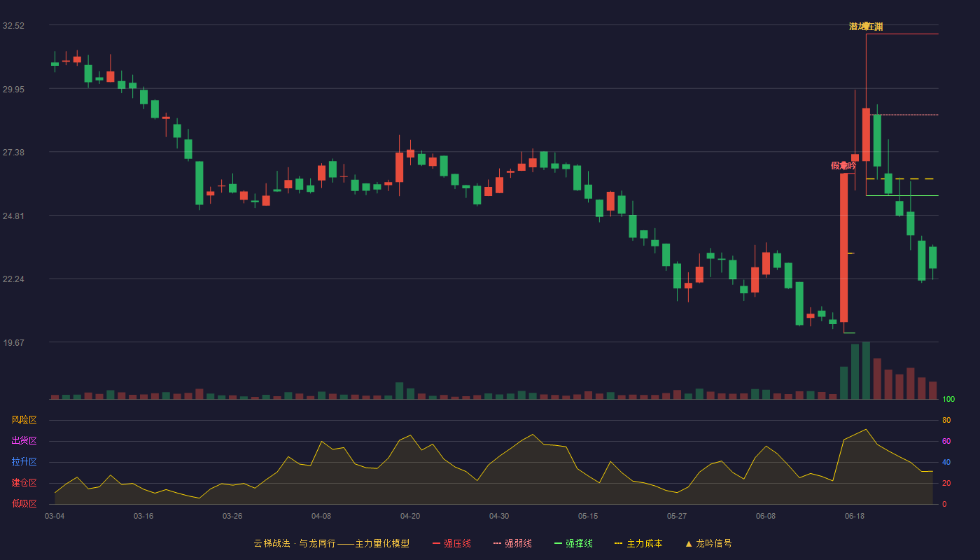This screenshot has height=560, width=980.
Task: Click the 32.52 price axis label
Action: pyautogui.click(x=13, y=25)
